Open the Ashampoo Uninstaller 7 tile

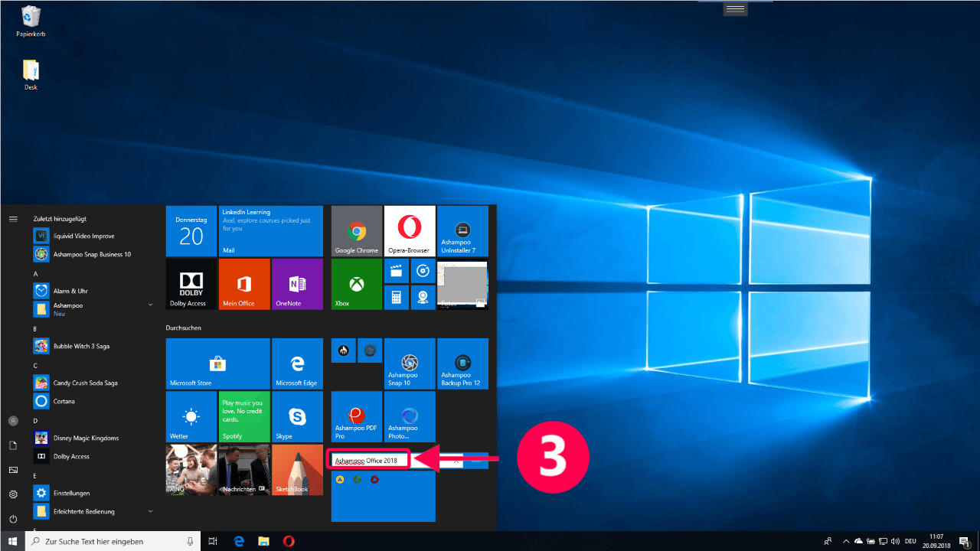[462, 231]
